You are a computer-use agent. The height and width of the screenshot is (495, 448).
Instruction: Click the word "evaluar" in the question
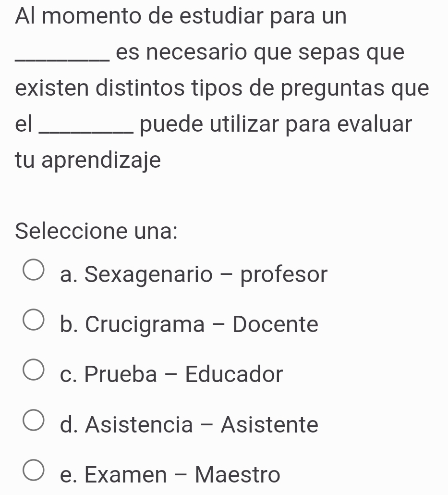[x=375, y=124]
